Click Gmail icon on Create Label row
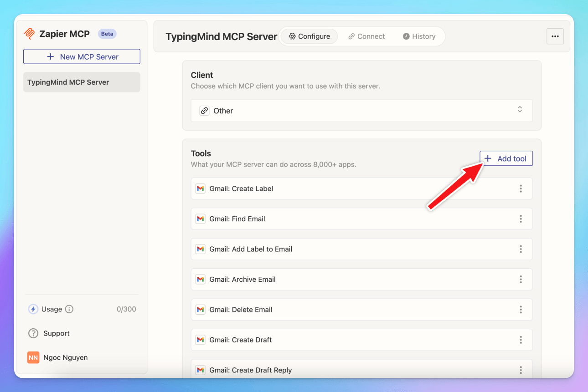Viewport: 588px width, 392px height. [200, 188]
